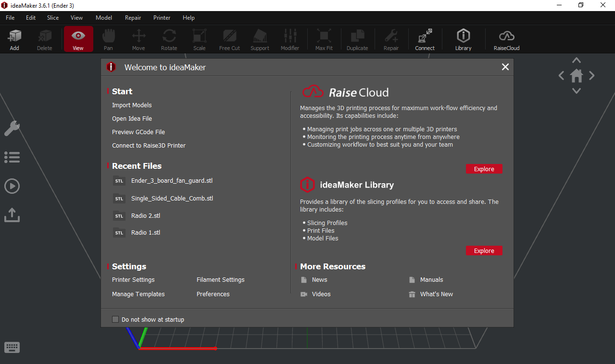Open Filament Settings link
Screen dimensions: 615x364
(220, 279)
